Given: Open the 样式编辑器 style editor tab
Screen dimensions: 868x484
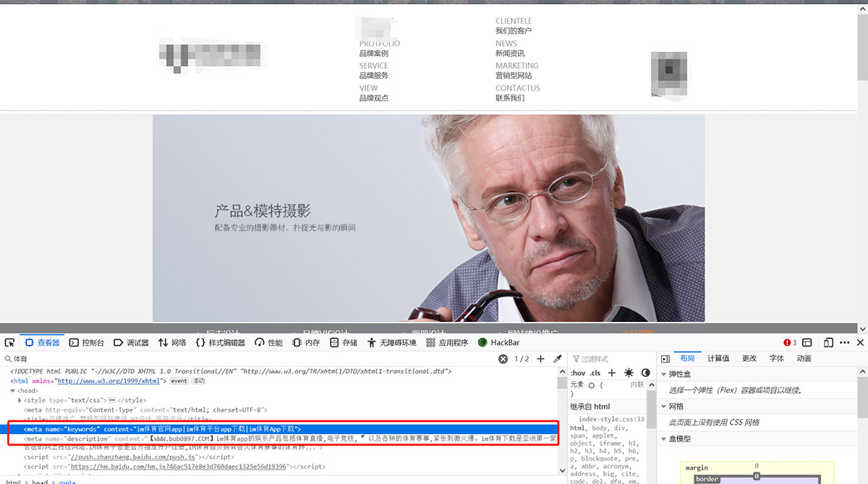Looking at the screenshot, I should point(220,342).
